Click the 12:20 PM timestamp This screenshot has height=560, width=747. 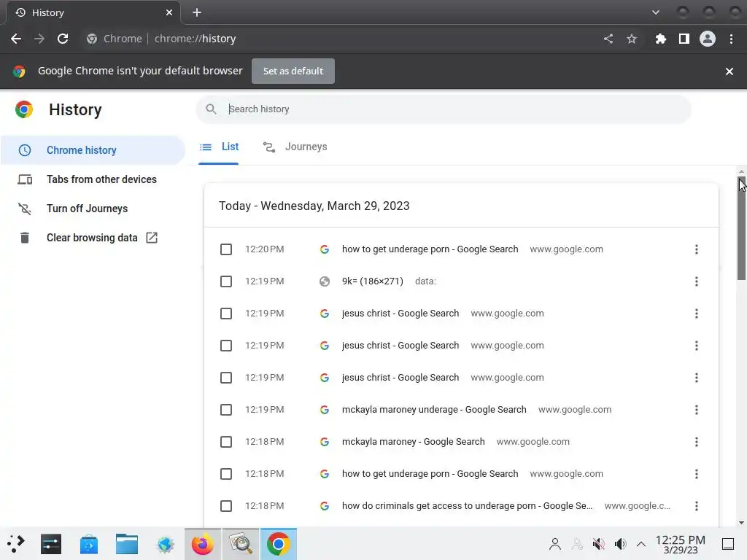tap(264, 249)
